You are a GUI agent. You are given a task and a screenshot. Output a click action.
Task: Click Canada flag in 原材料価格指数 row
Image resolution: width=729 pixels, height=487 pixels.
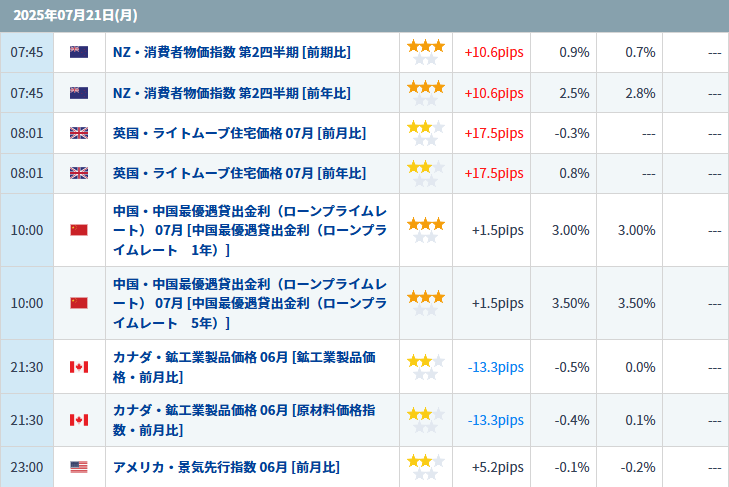pos(79,420)
